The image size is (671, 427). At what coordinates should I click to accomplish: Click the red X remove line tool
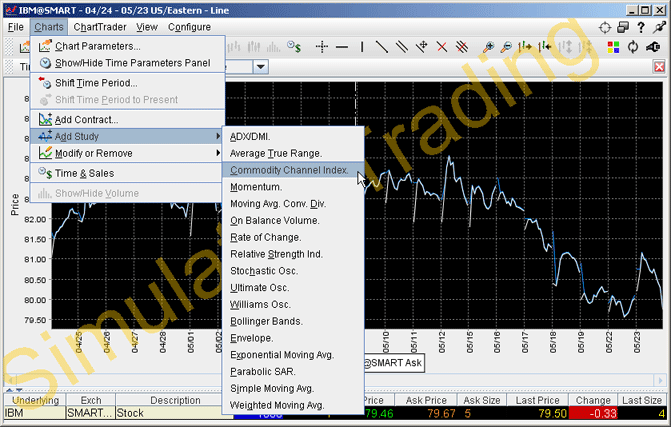pyautogui.click(x=442, y=47)
